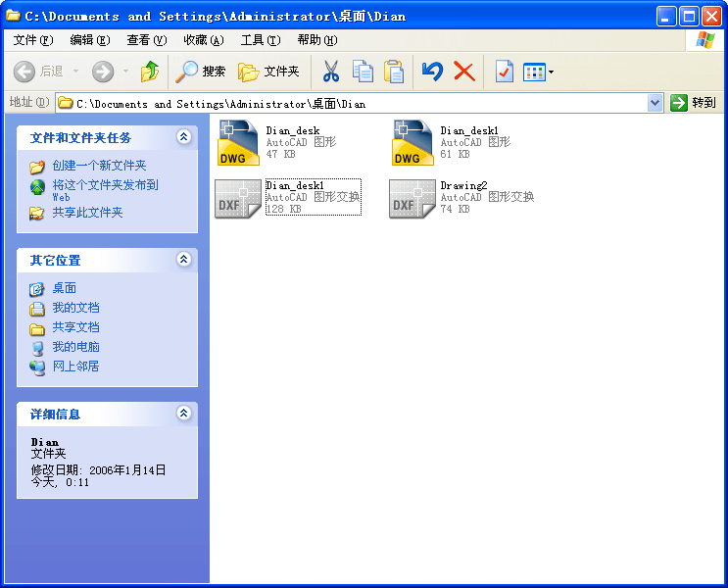Click the folder icon in the address bar

tap(66, 103)
